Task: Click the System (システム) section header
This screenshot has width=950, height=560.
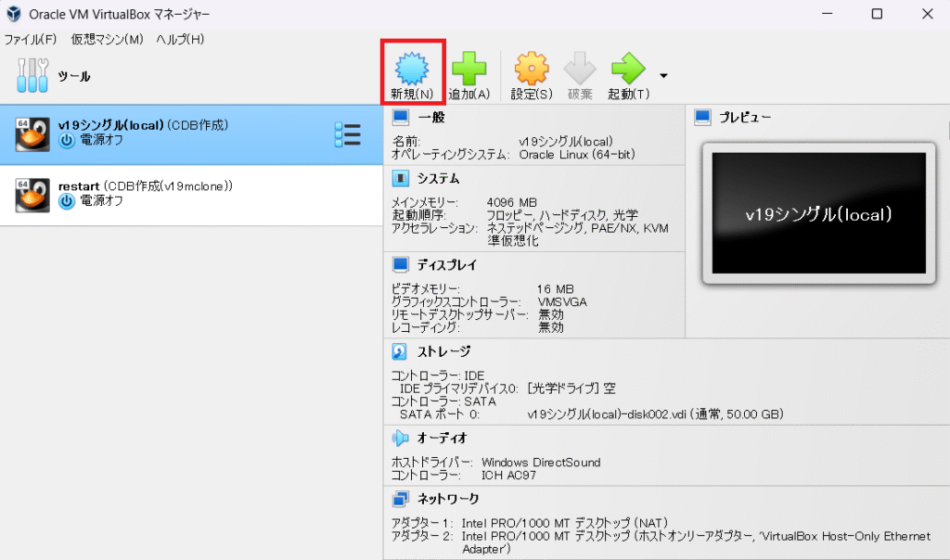Action: [438, 178]
